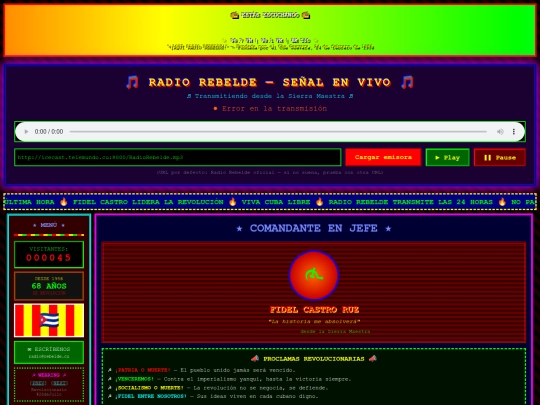Screen dimensions: 540x405
Task: Click the MENÚ sidebar heading
Action: tap(49, 225)
